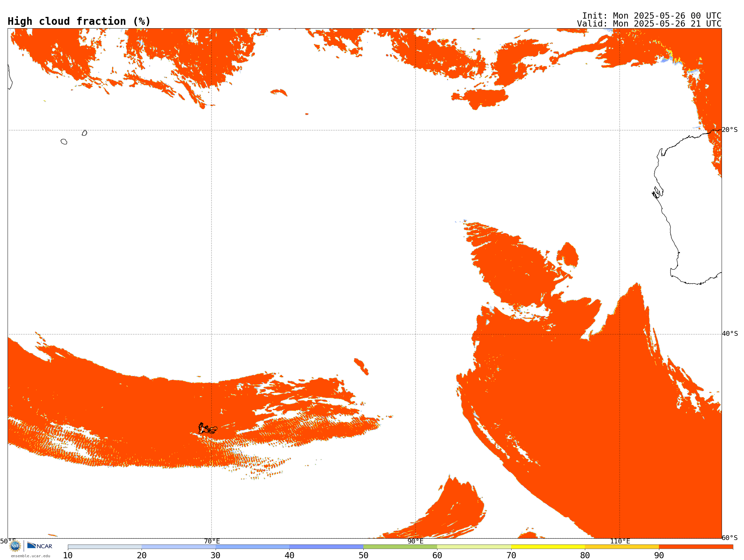Image resolution: width=744 pixels, height=560 pixels.
Task: Pick the orange-red 90+ colorbar segment
Action: [696, 547]
